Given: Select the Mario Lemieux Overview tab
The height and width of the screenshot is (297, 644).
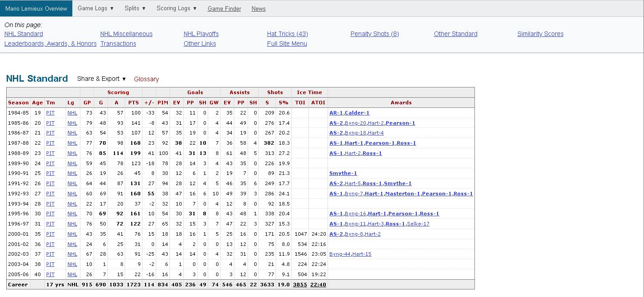Looking at the screenshot, I should tap(36, 8).
